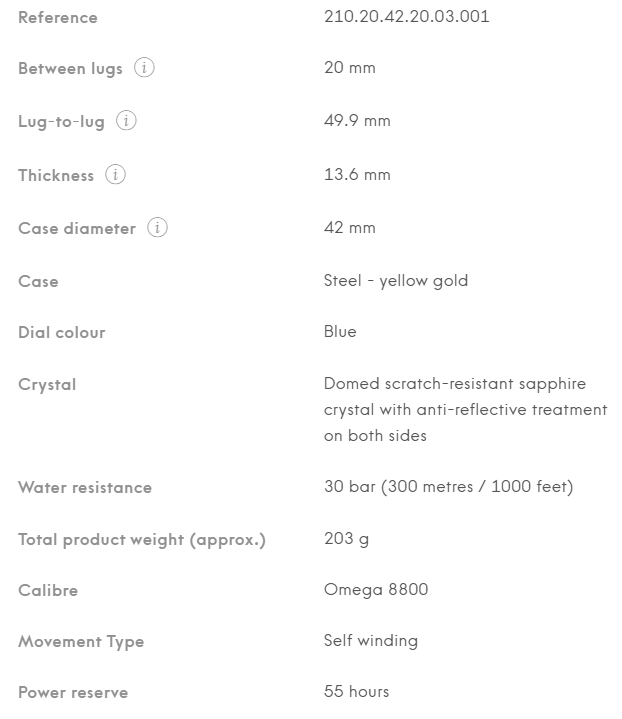Click the Self winding movement type value

tap(371, 641)
